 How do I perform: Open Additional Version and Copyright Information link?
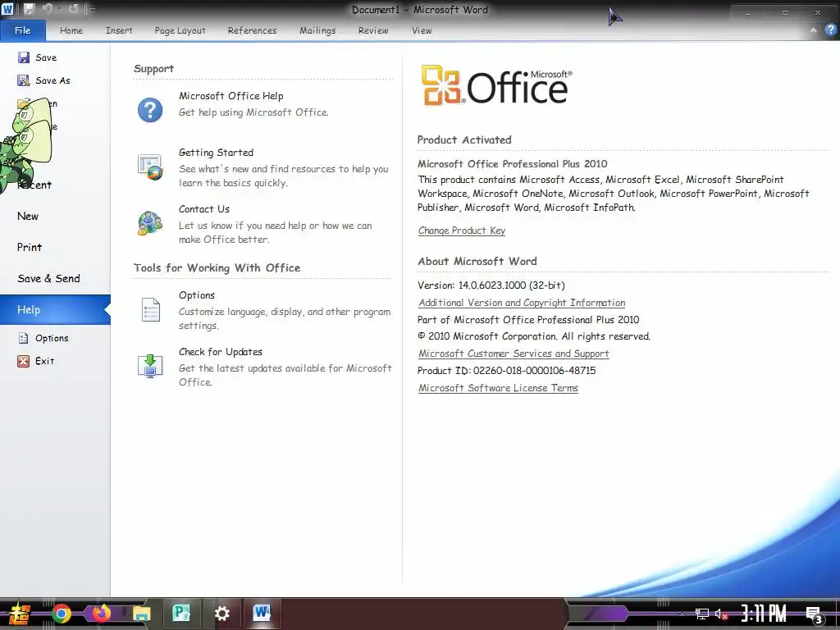click(x=522, y=303)
